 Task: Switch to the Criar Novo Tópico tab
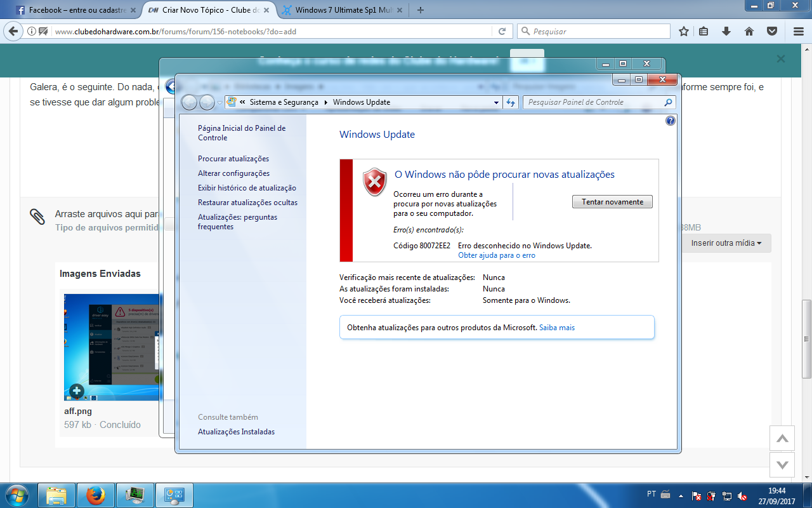pyautogui.click(x=209, y=10)
